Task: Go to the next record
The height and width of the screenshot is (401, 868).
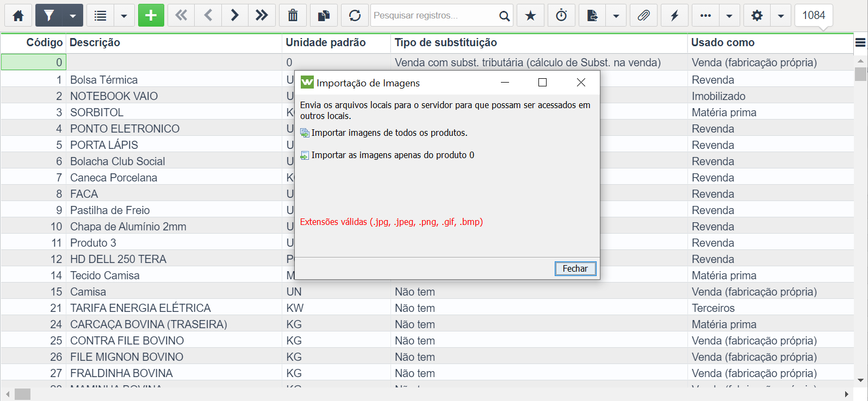Action: (x=234, y=15)
